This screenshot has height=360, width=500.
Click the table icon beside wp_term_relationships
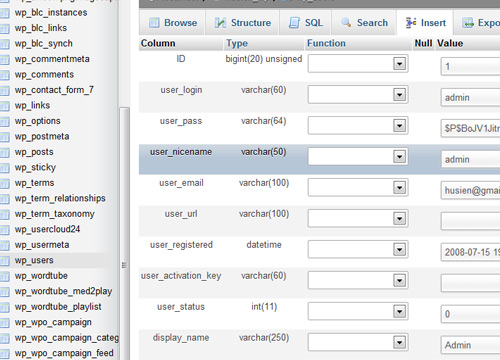(x=4, y=199)
